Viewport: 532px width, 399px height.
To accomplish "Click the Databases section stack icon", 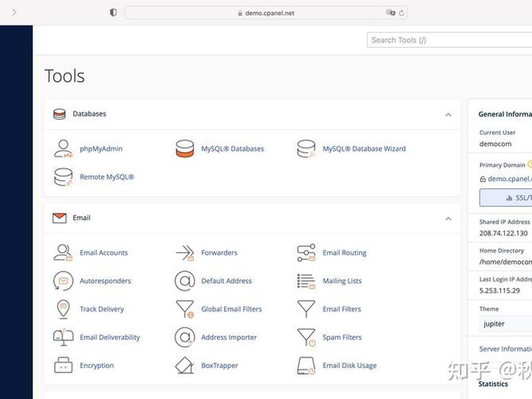I will pos(59,114).
